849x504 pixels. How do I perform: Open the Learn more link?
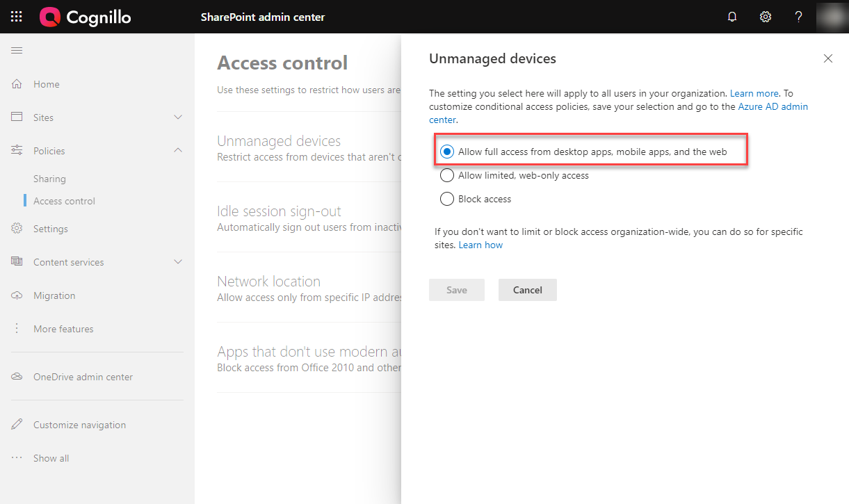[x=754, y=93]
